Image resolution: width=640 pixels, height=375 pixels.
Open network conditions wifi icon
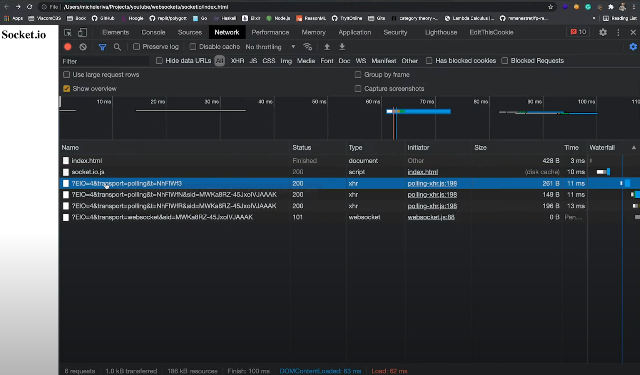308,47
